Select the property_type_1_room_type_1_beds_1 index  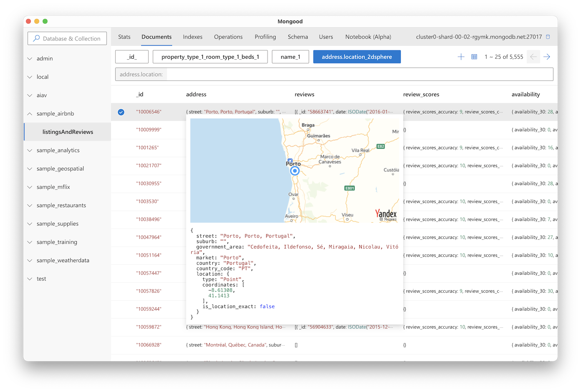(210, 57)
